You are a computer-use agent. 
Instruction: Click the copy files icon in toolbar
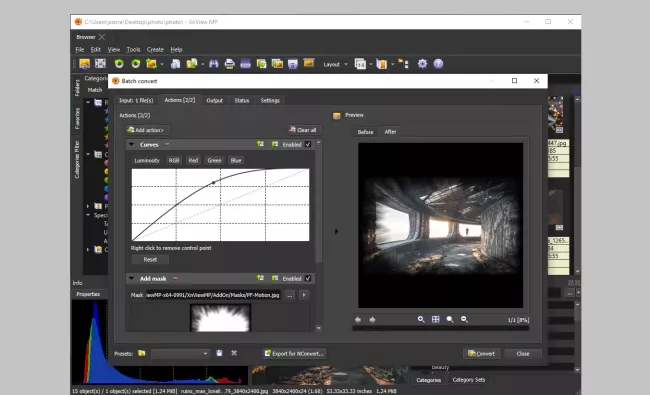click(x=175, y=63)
